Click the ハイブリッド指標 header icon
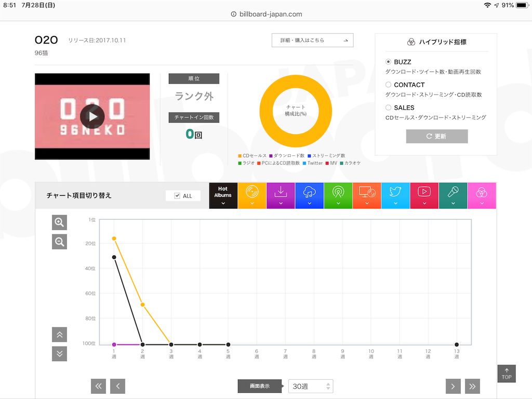The image size is (532, 399). point(411,42)
